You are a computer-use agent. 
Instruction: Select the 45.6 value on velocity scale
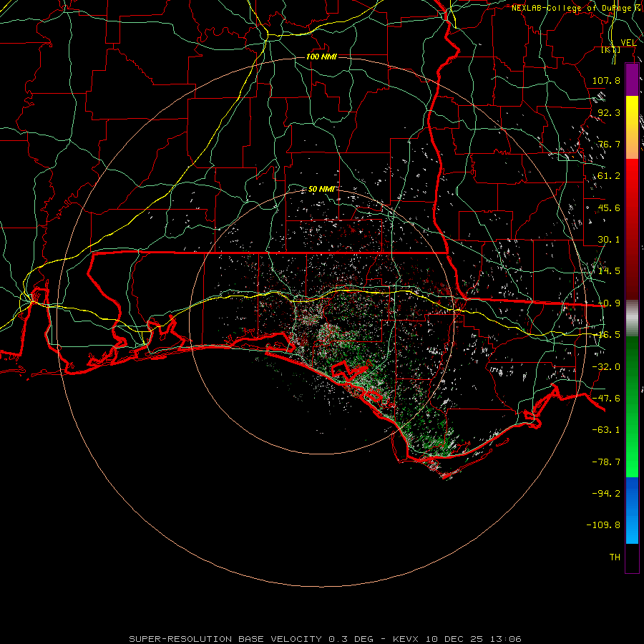coord(609,208)
